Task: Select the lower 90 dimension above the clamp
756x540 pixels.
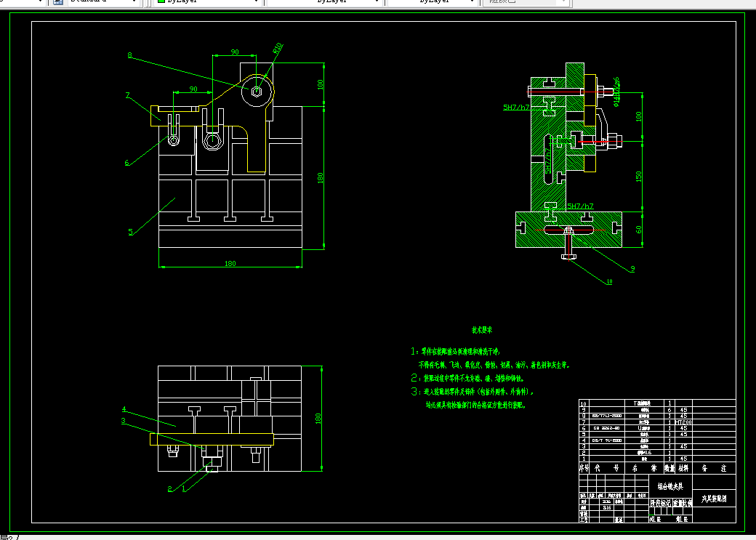Action: click(193, 89)
